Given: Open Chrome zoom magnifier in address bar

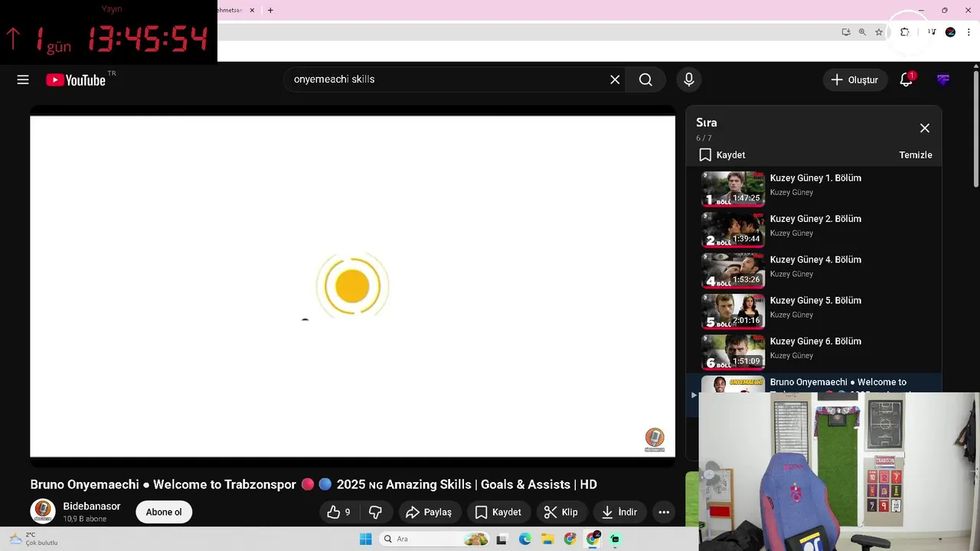Looking at the screenshot, I should (862, 32).
